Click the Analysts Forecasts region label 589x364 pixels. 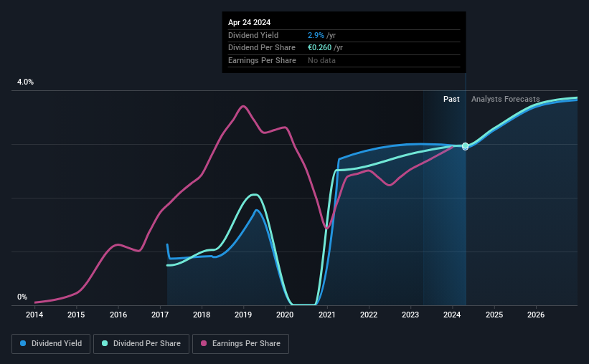pos(505,99)
